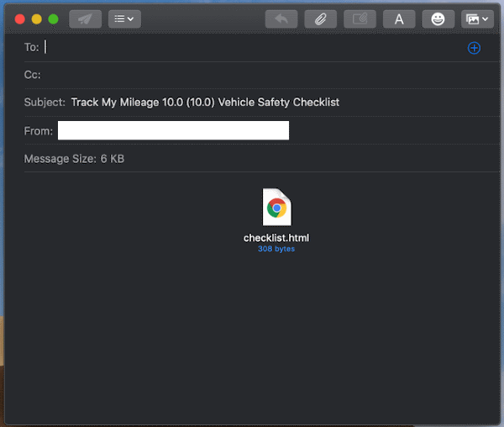Add a contact with blue plus button
This screenshot has height=427, width=504.
coord(474,48)
